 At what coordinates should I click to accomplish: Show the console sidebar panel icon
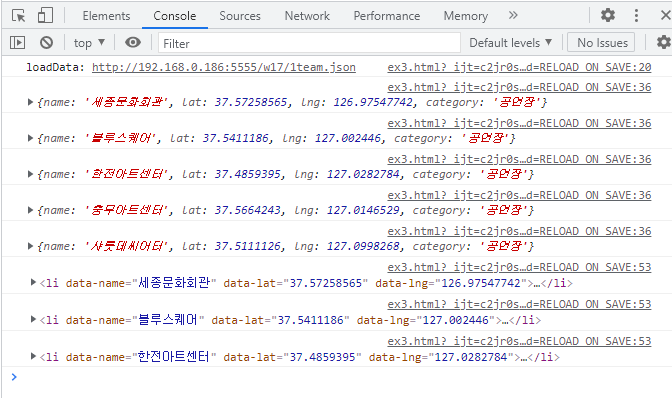click(x=18, y=43)
